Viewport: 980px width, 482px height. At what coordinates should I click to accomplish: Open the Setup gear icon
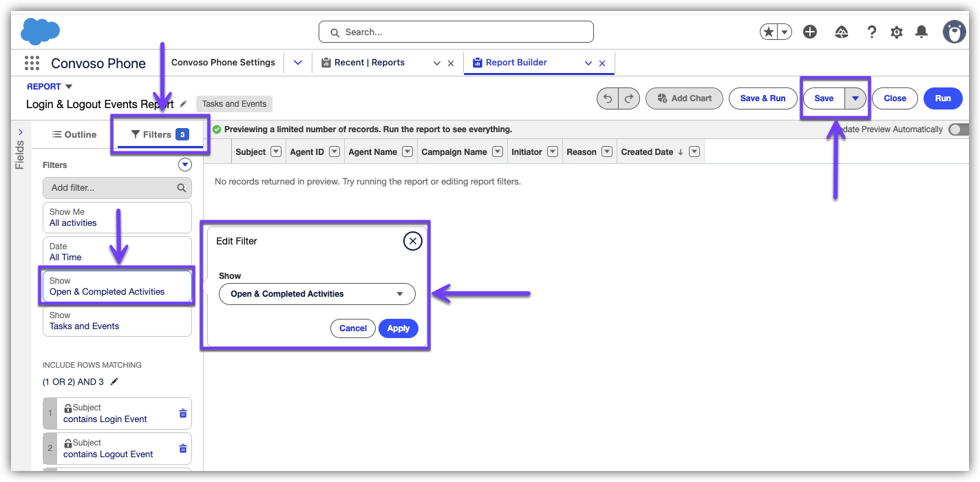pyautogui.click(x=896, y=32)
